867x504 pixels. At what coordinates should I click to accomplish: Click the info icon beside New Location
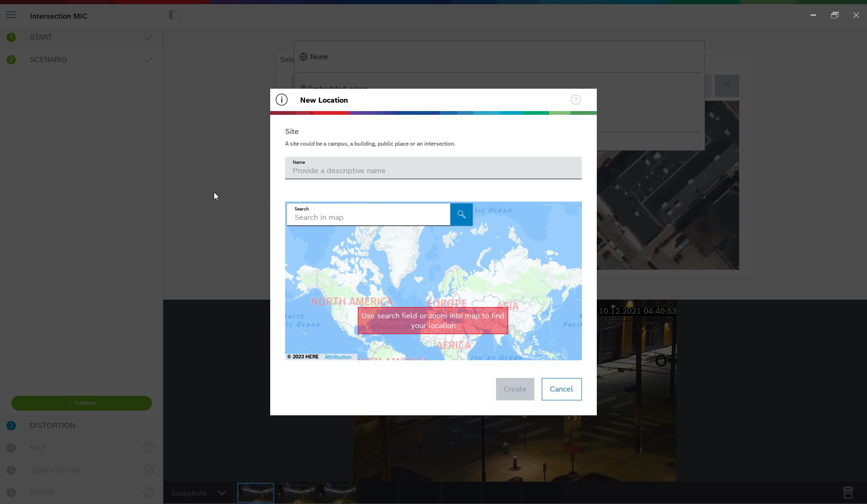281,100
